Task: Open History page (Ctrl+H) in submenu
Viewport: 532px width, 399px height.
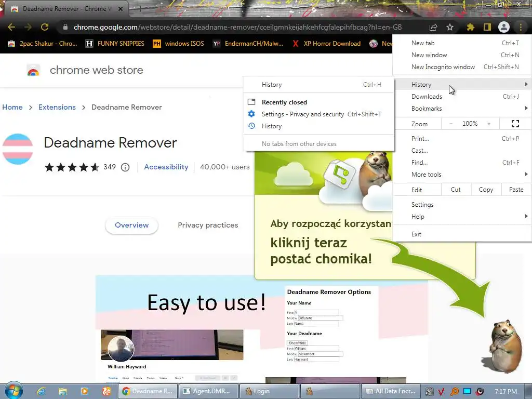Action: [318, 85]
